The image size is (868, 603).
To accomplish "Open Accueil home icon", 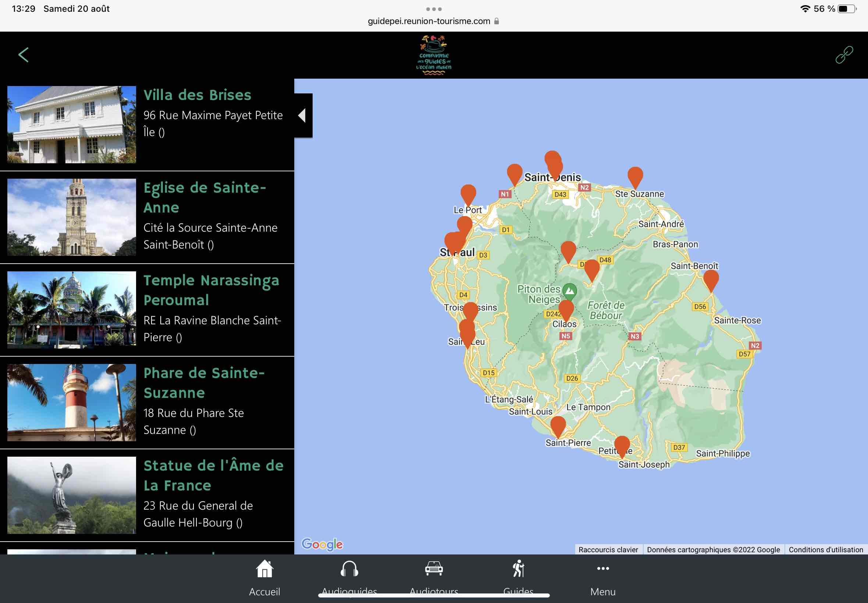I will point(264,569).
